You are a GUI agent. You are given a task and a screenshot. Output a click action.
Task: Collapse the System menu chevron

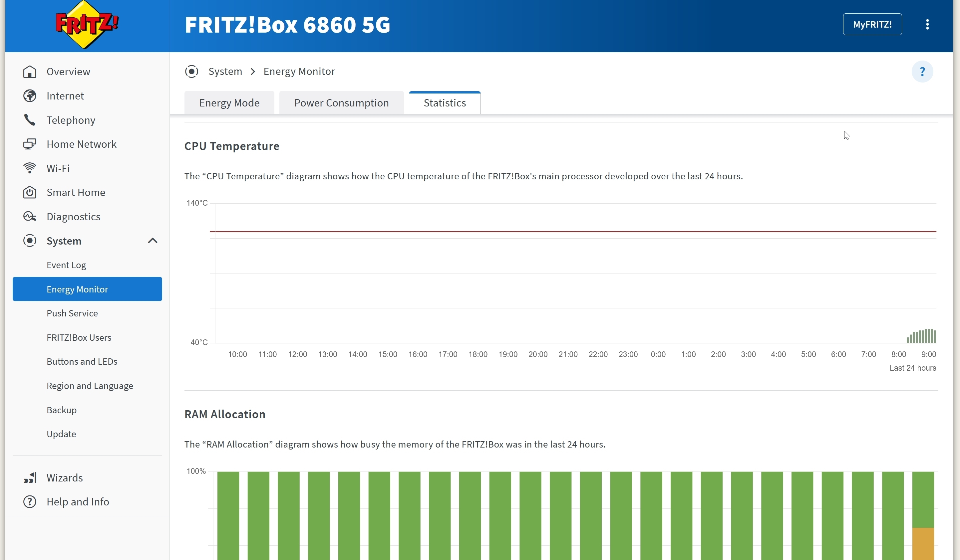click(x=153, y=241)
